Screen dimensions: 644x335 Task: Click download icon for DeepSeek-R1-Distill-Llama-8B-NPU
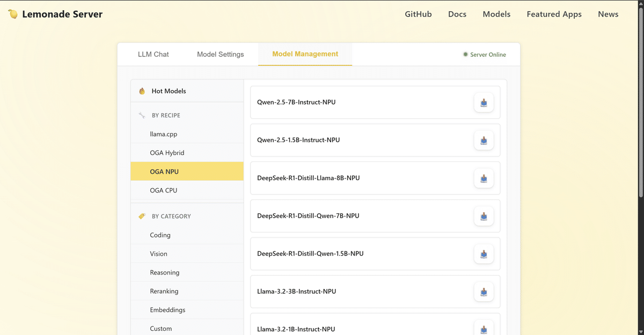tap(484, 178)
